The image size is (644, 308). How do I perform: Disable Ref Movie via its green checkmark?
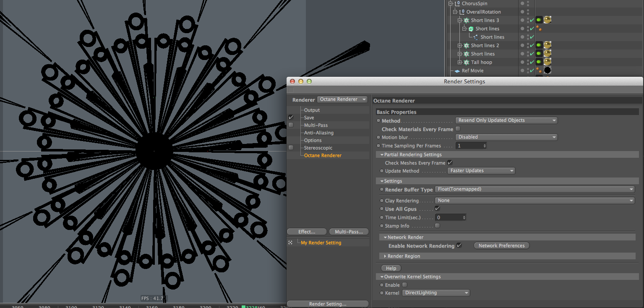[532, 70]
